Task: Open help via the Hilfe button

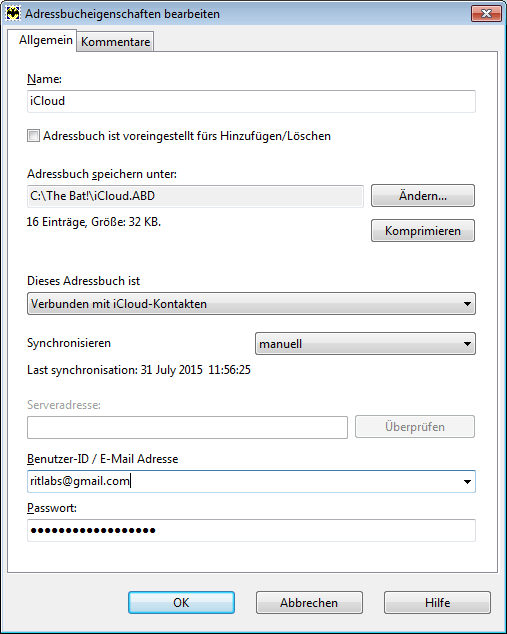Action: point(437,602)
